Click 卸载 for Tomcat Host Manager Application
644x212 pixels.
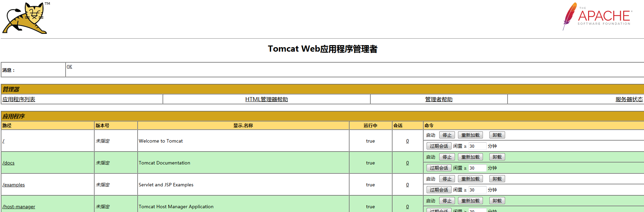click(x=497, y=201)
